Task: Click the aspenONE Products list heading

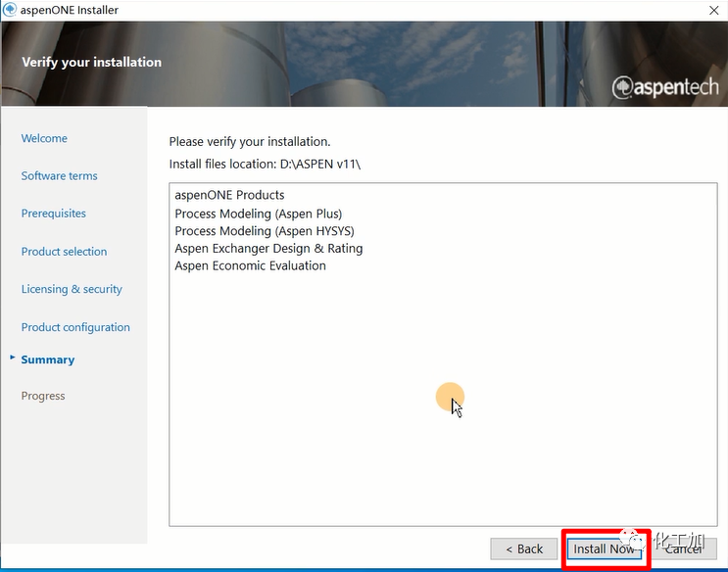Action: click(x=229, y=195)
